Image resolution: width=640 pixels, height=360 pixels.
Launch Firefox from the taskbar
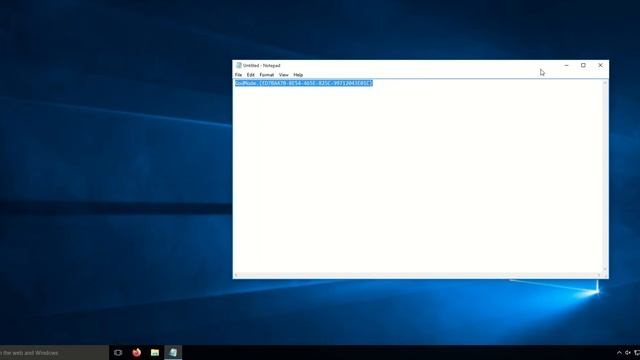tap(136, 353)
